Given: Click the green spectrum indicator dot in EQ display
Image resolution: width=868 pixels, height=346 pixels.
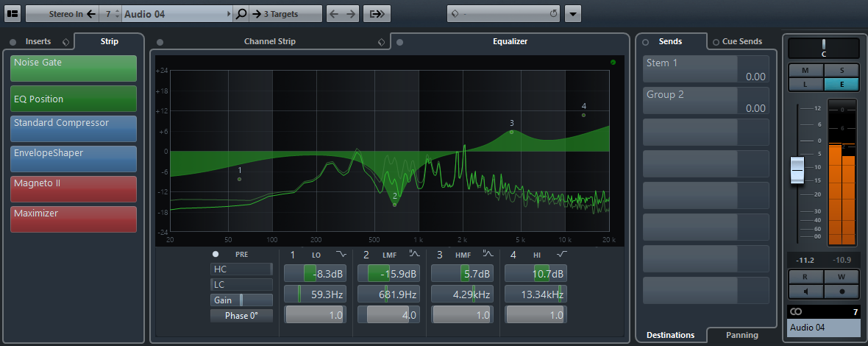Looking at the screenshot, I should tap(613, 63).
